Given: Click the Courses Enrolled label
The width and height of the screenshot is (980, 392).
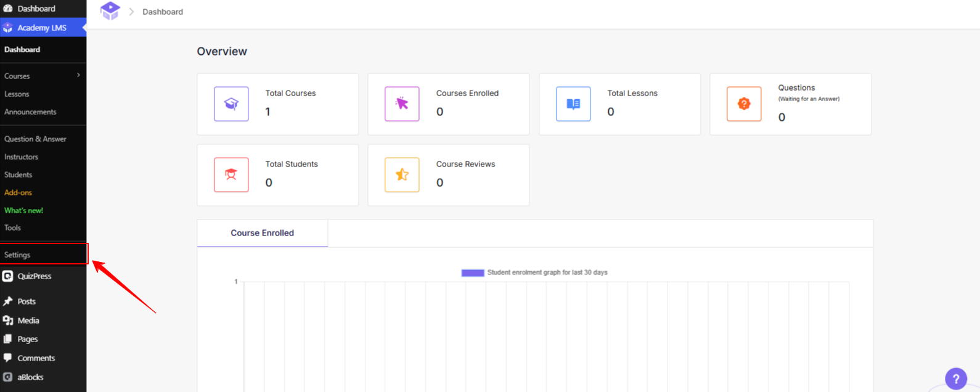Looking at the screenshot, I should click(467, 94).
